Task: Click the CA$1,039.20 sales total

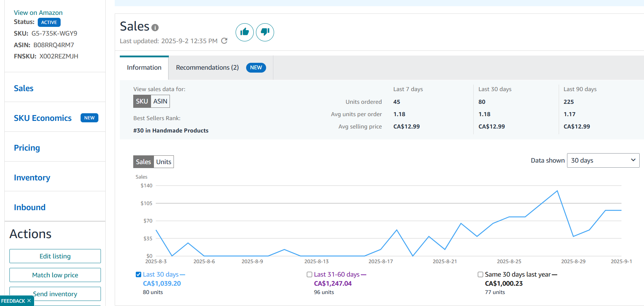Action: [162, 283]
